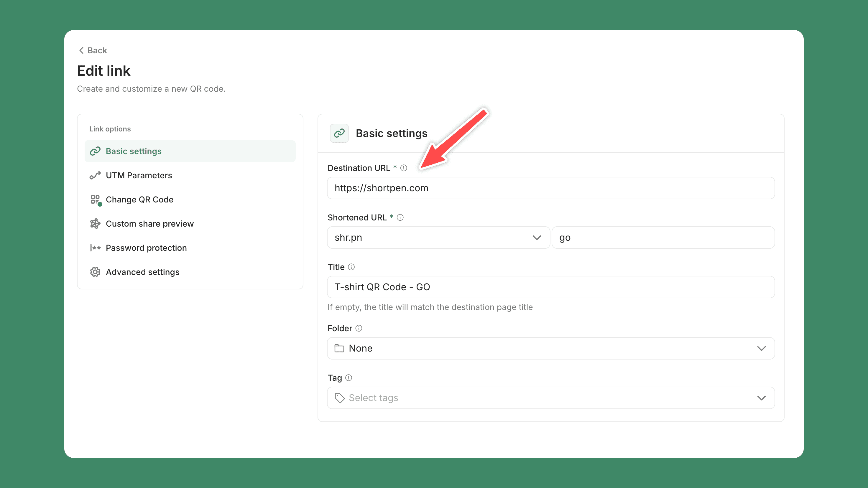This screenshot has width=868, height=488.
Task: Click the link icon beside Basic settings heading
Action: pos(339,133)
